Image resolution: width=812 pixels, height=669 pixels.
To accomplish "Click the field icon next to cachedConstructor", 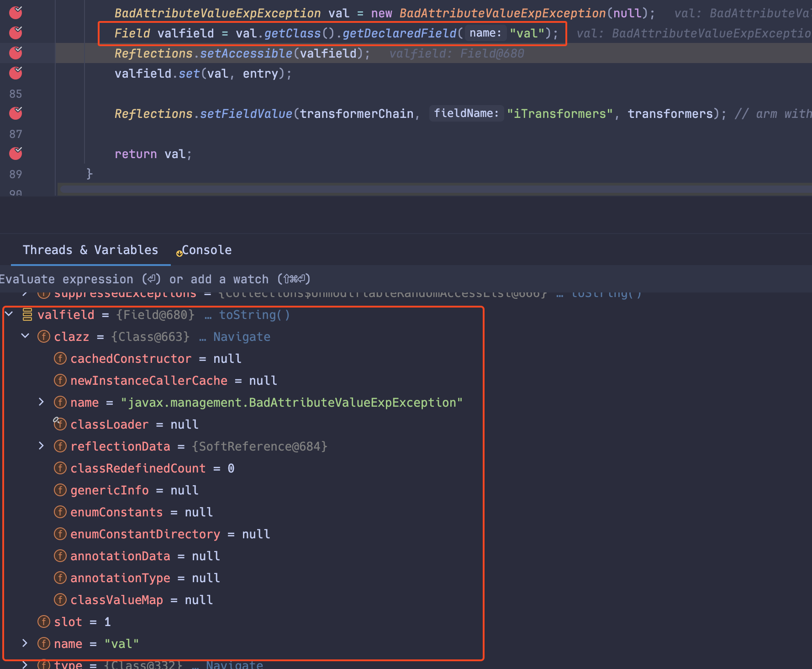I will (60, 358).
